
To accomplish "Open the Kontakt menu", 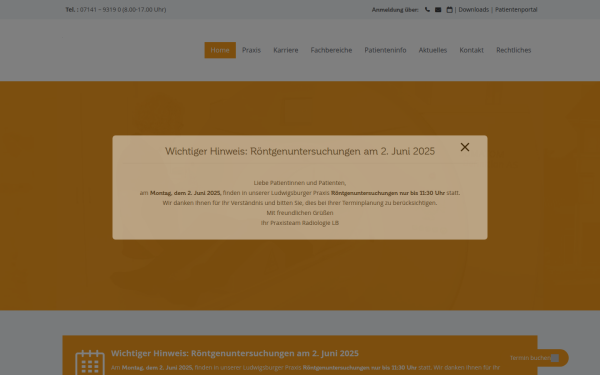I will 471,50.
